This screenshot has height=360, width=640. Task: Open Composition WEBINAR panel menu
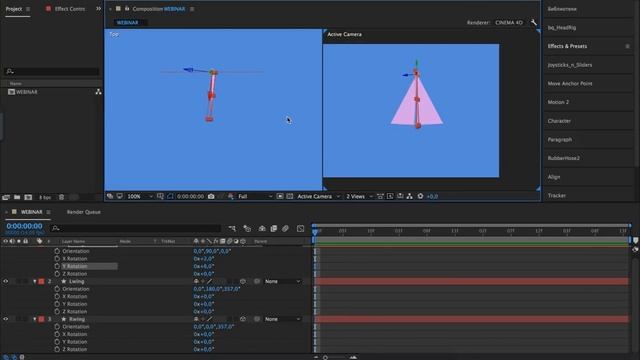coord(192,9)
